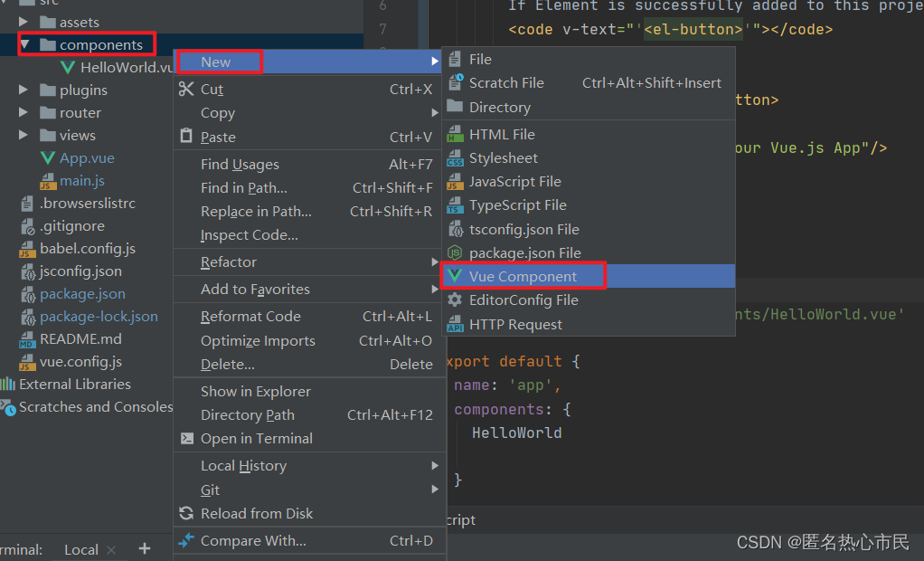This screenshot has width=924, height=561.
Task: Click the Vue Component file type icon
Action: click(456, 276)
